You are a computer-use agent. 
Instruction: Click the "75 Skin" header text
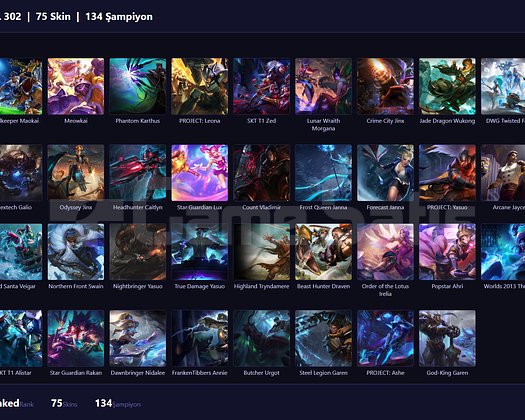click(53, 16)
